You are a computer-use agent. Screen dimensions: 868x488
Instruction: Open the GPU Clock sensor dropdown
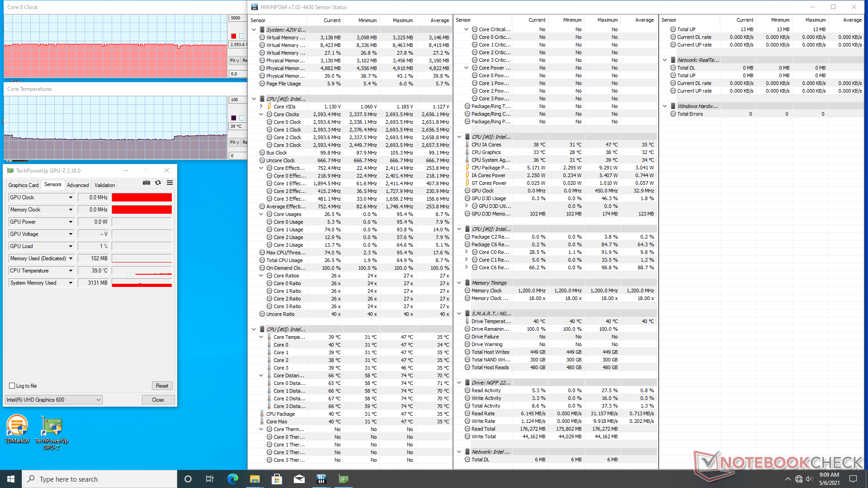[x=71, y=197]
